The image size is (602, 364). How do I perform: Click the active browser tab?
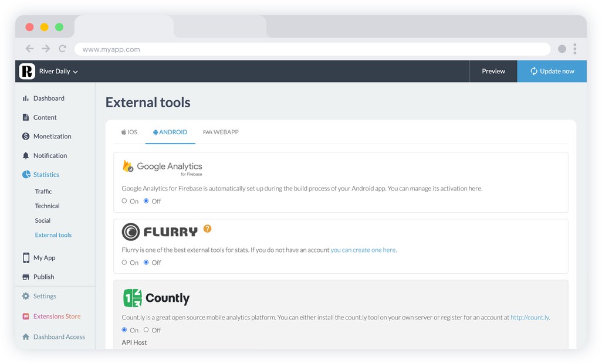coord(124,27)
